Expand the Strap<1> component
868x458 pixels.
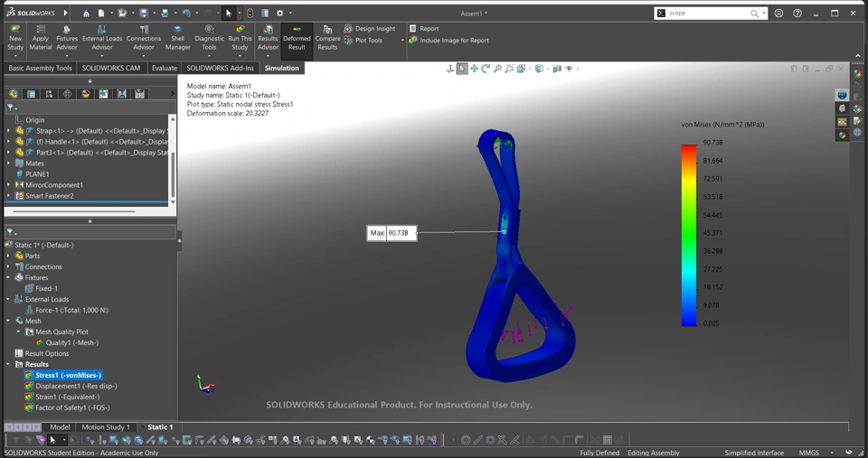pos(8,131)
